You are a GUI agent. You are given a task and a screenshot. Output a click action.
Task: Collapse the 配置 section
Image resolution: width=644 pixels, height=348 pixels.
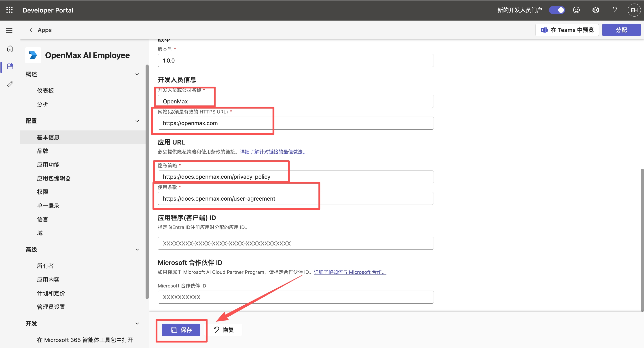pyautogui.click(x=137, y=121)
